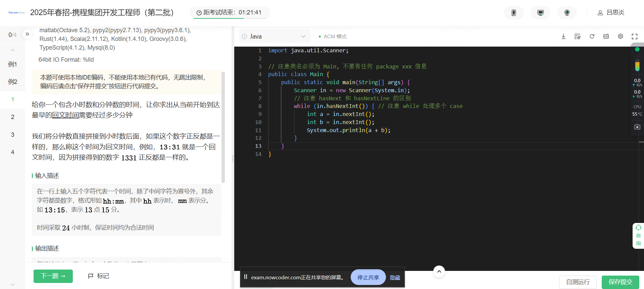Click the ACM 模式 mode indicator
This screenshot has width=644, height=289.
point(333,37)
